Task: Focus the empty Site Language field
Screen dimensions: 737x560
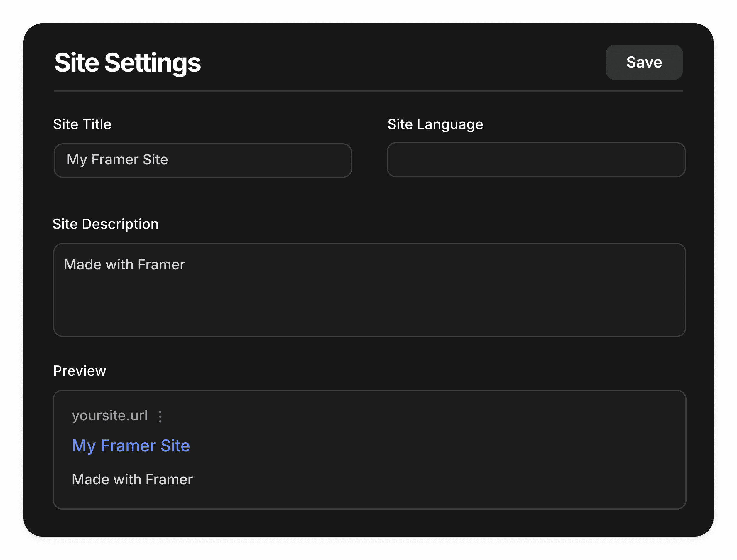Action: [536, 160]
